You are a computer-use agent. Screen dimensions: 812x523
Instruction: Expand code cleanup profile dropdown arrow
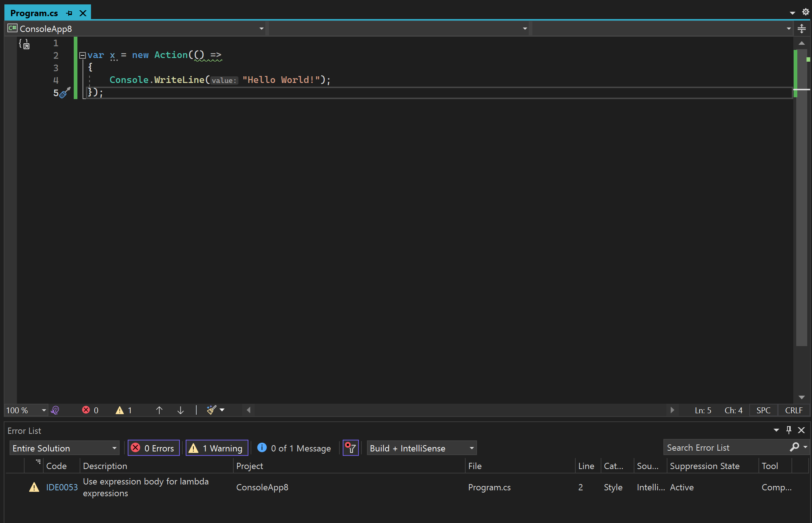[x=222, y=410]
